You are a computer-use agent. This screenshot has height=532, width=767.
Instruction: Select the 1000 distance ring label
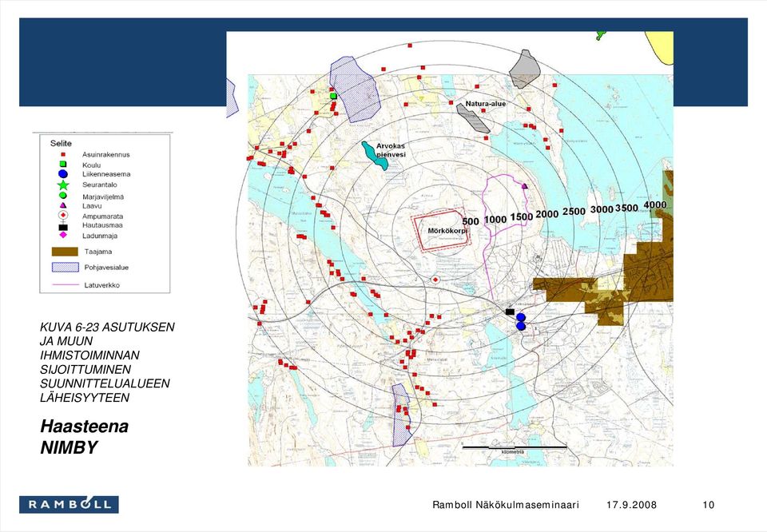[x=495, y=220]
